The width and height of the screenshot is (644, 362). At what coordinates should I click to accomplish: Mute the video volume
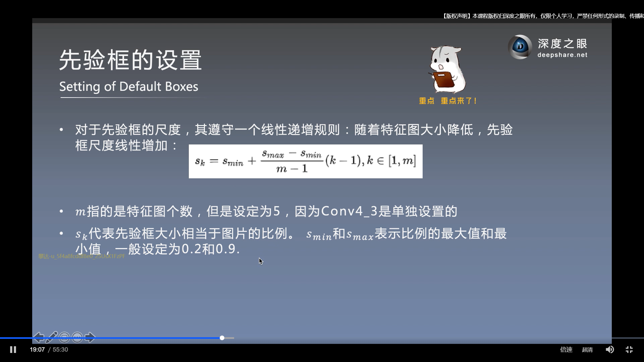click(609, 350)
